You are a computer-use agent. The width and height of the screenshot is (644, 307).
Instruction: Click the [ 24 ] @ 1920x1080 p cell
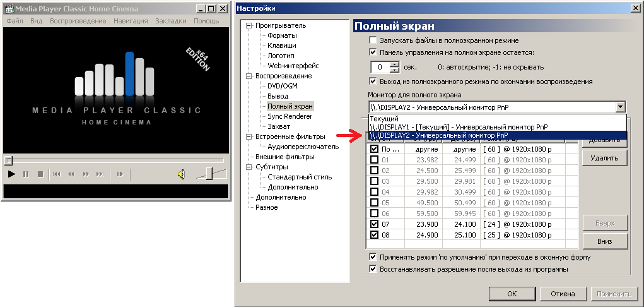pyautogui.click(x=523, y=224)
